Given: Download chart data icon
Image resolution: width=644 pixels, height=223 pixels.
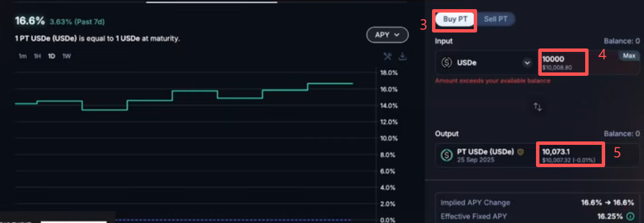Looking at the screenshot, I should tap(403, 56).
